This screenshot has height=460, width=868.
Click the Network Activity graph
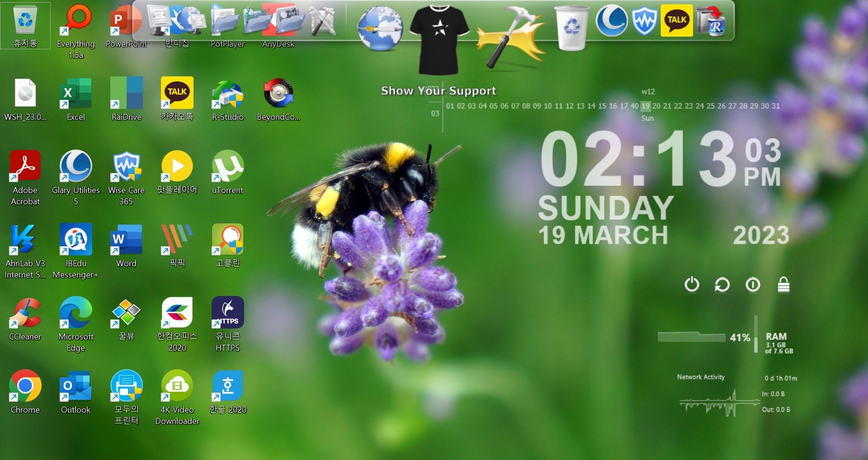pyautogui.click(x=720, y=403)
